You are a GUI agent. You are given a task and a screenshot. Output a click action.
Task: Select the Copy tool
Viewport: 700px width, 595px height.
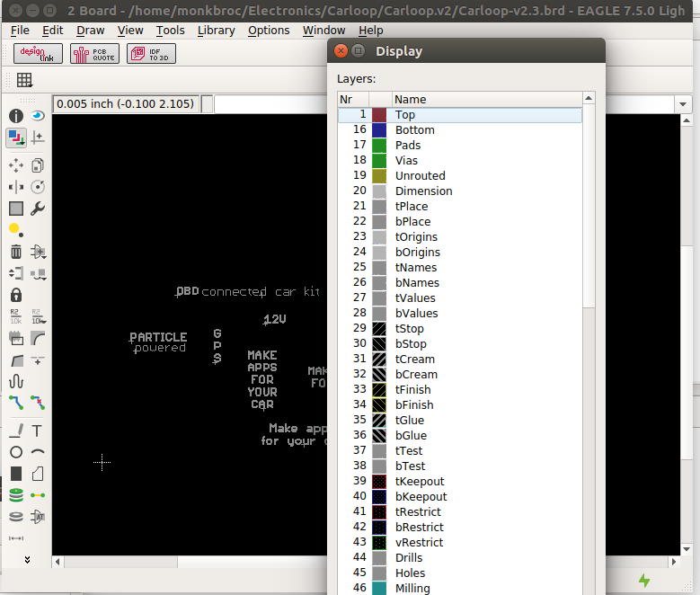coord(38,165)
